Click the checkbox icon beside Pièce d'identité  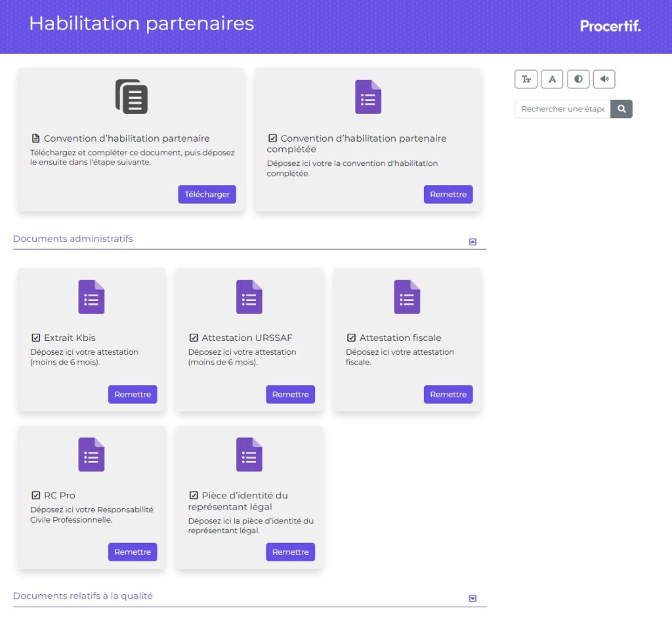tap(194, 495)
